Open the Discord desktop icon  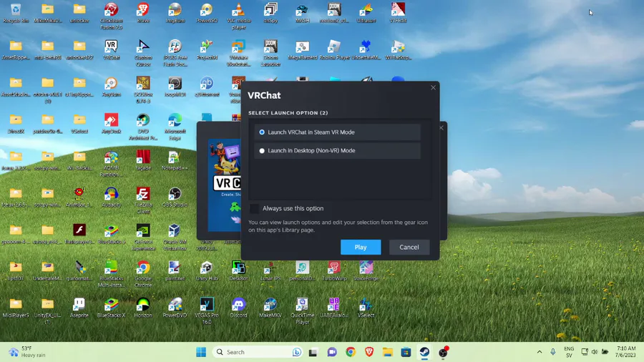238,308
